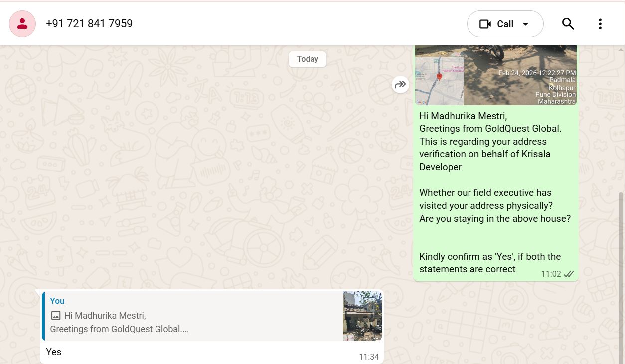Open contact info for +91 721 841 7959
The height and width of the screenshot is (364, 625).
coord(89,24)
